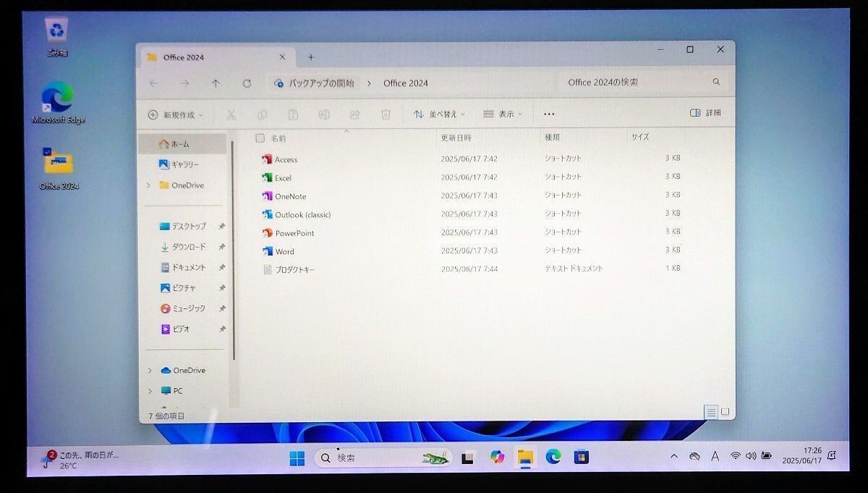
Task: Click the Share toolbar icon
Action: coord(355,114)
